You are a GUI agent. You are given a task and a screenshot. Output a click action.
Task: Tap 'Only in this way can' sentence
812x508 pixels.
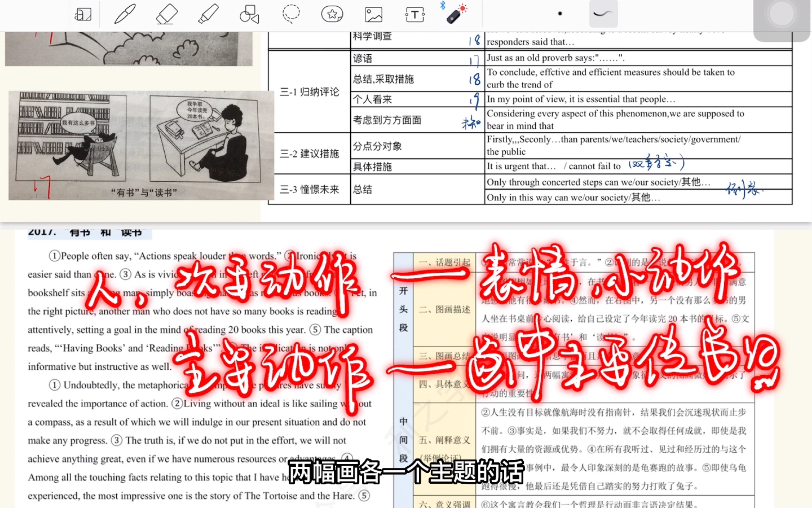click(x=573, y=197)
